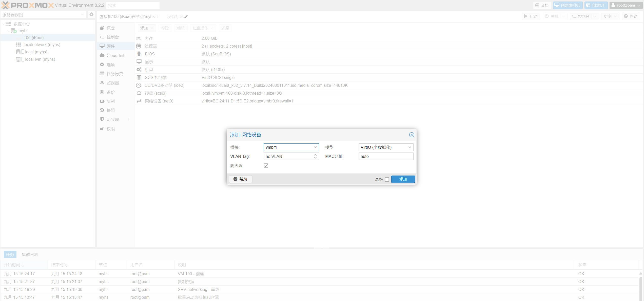This screenshot has width=644, height=301.
Task: Click the 移除 remove toolbar button
Action: (165, 28)
